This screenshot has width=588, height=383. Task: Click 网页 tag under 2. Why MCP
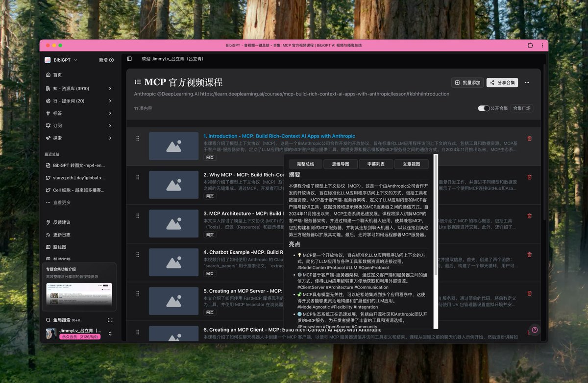210,196
